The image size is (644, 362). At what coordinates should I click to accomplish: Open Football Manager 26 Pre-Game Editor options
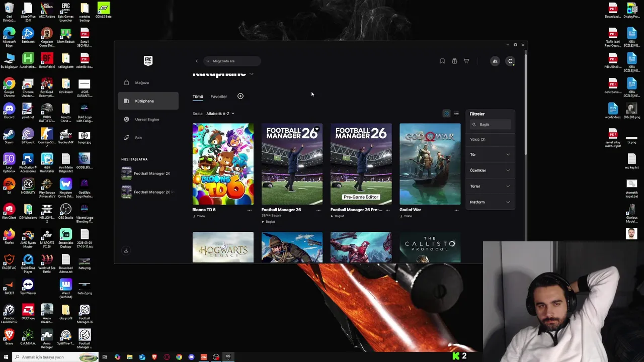387,210
